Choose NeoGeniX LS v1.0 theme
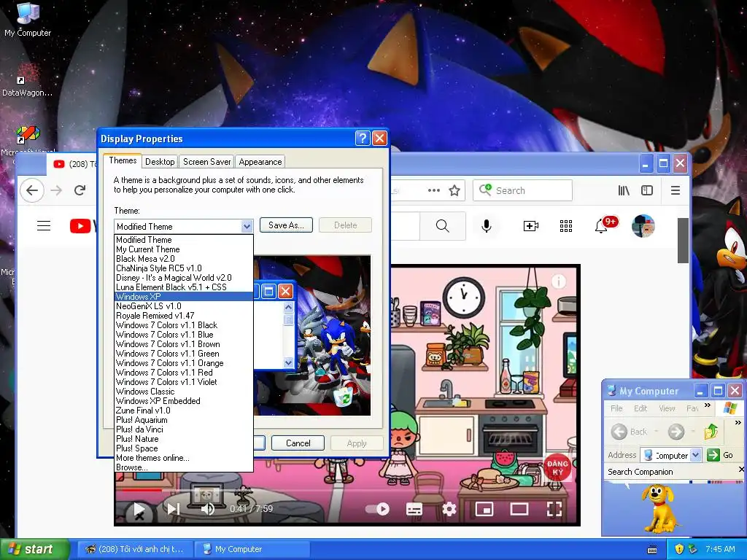 pos(183,306)
